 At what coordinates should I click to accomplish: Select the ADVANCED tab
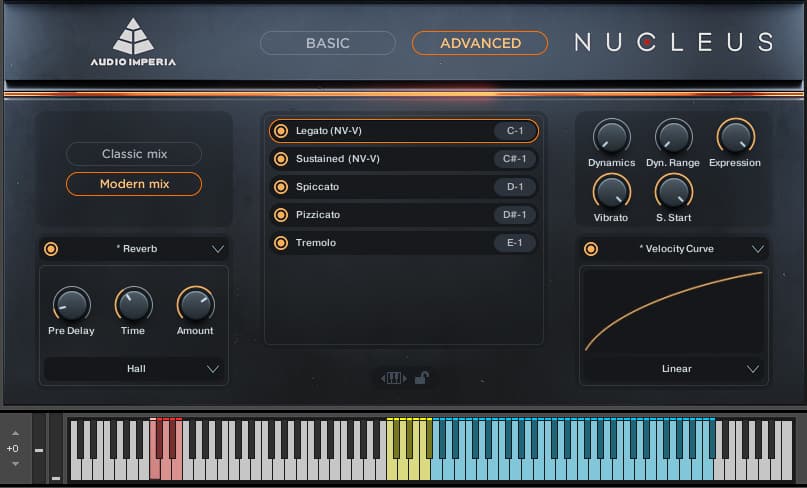coord(480,43)
